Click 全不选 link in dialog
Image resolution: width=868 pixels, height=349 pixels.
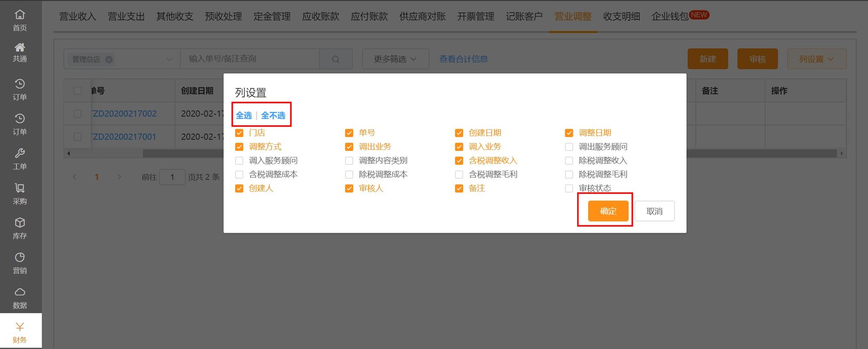273,115
